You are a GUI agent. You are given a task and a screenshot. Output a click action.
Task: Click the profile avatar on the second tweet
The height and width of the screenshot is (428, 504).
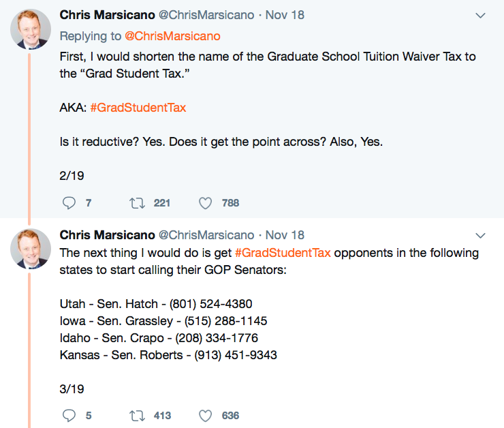(31, 249)
